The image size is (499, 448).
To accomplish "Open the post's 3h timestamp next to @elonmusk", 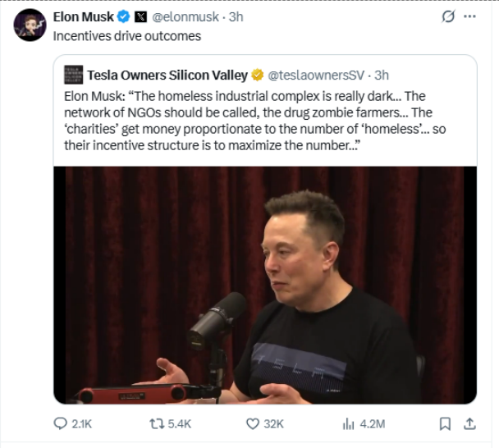I will tap(236, 16).
